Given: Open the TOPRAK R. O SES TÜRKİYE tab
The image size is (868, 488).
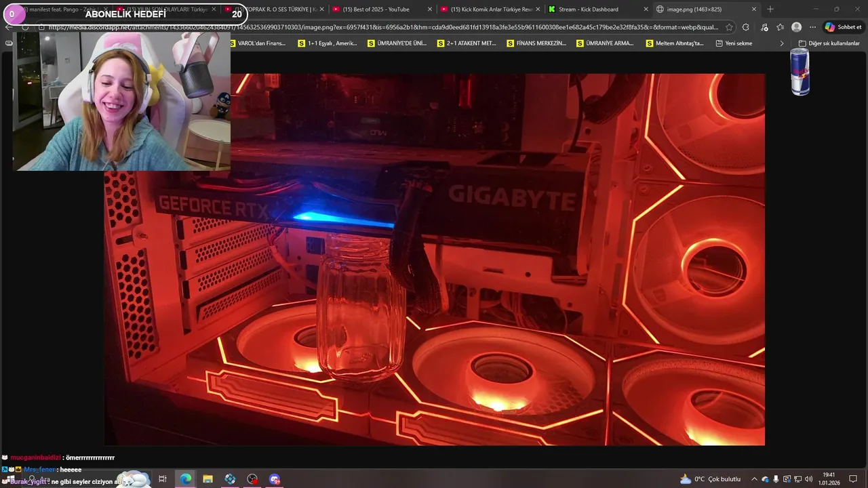Looking at the screenshot, I should 275,9.
